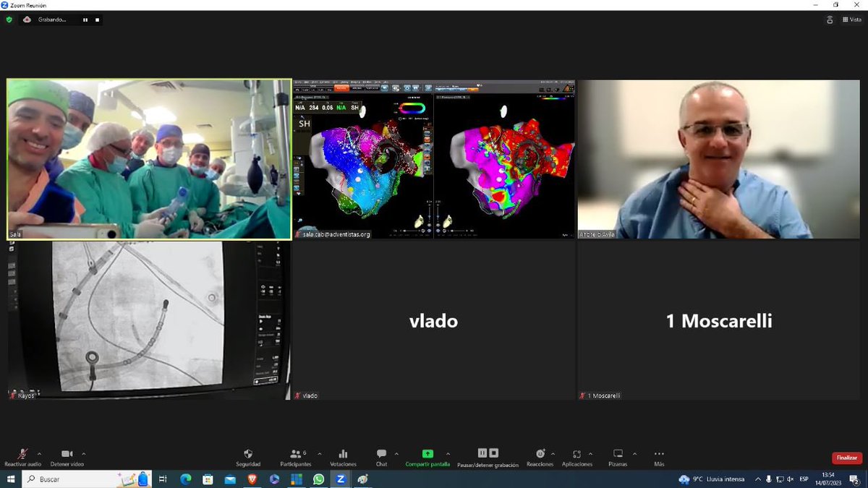Open audio options chevron beside Reactivar audio
The height and width of the screenshot is (488, 868).
tap(39, 453)
